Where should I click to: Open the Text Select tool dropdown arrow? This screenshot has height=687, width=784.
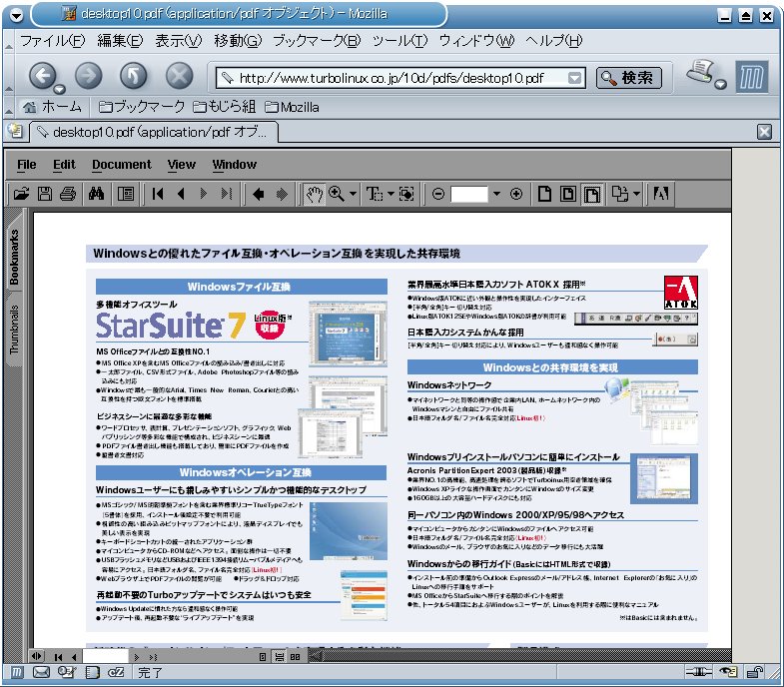point(391,194)
